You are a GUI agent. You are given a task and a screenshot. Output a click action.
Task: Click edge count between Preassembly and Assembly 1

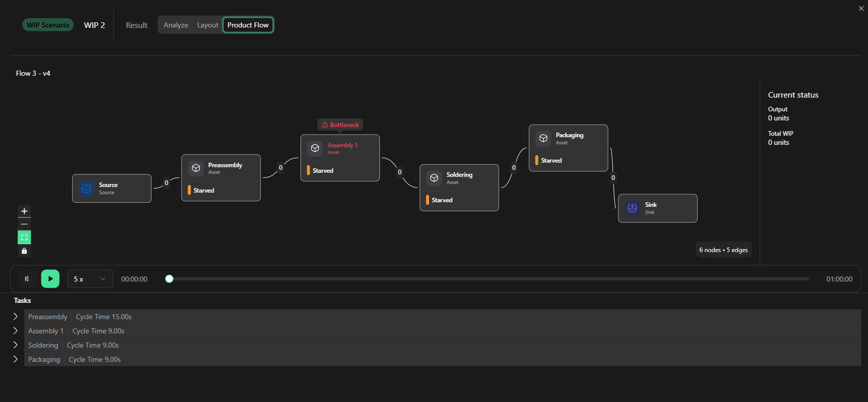[281, 168]
